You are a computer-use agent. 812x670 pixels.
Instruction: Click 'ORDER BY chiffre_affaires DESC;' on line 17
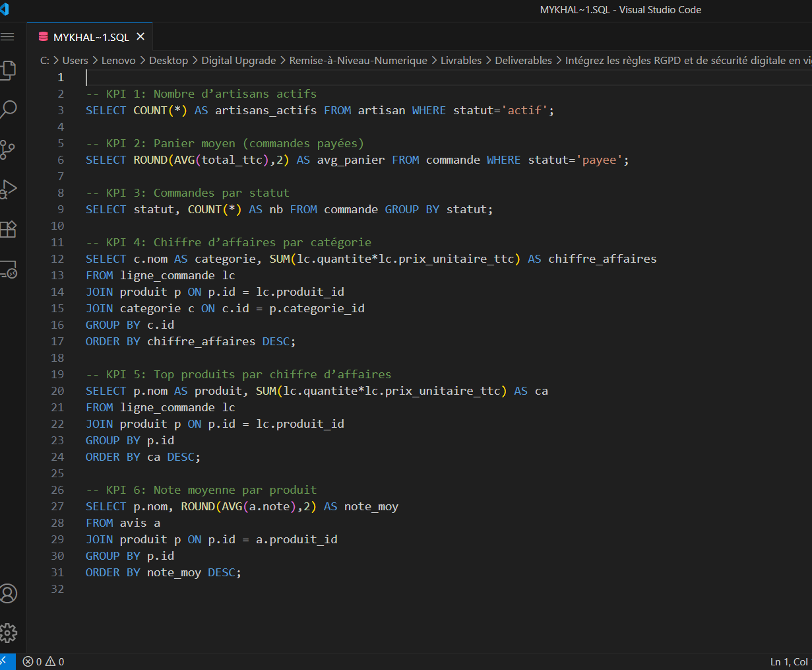[191, 341]
